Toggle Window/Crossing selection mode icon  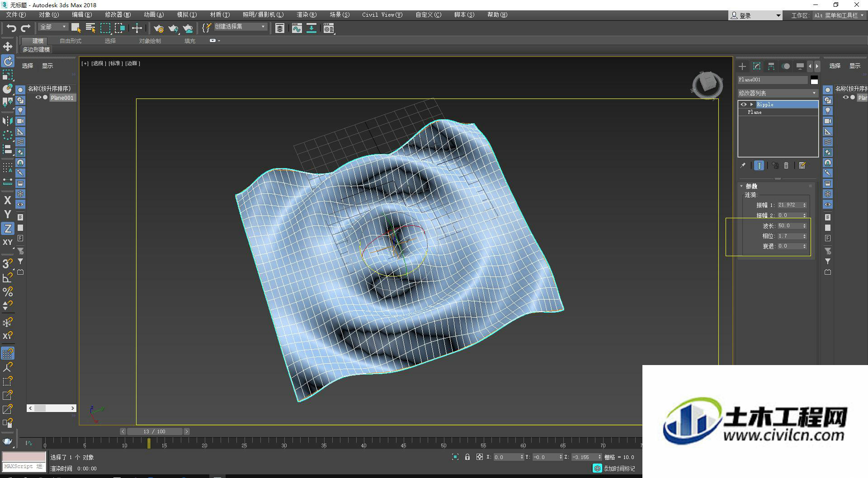pos(120,28)
